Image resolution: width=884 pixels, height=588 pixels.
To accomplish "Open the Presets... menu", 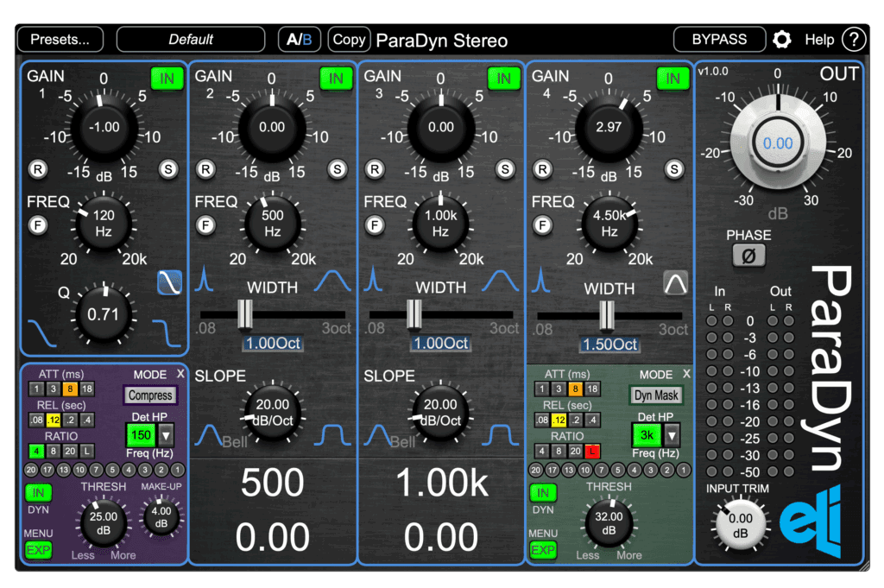I will click(58, 39).
